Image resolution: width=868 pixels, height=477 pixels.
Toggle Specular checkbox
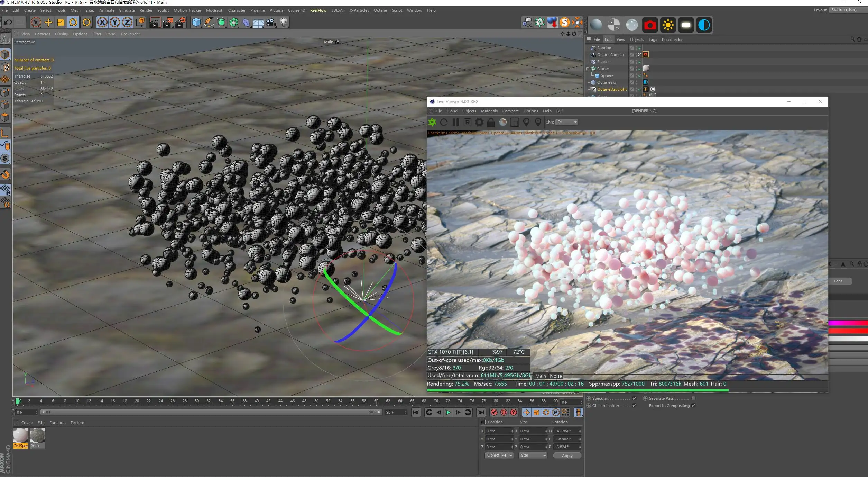634,398
